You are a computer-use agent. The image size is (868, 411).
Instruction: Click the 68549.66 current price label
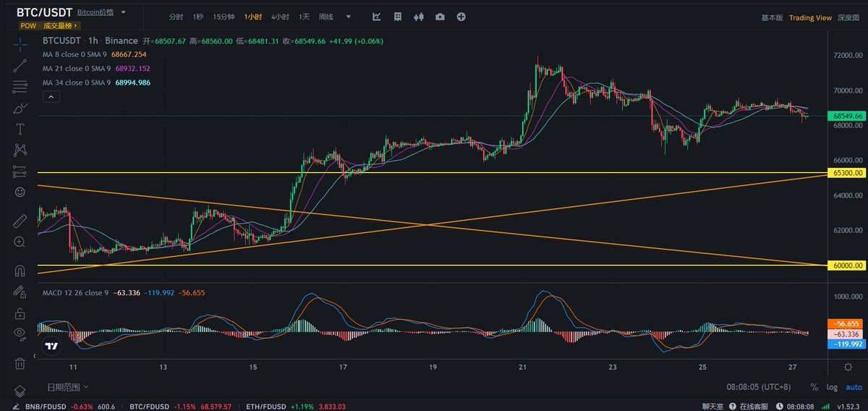(848, 116)
